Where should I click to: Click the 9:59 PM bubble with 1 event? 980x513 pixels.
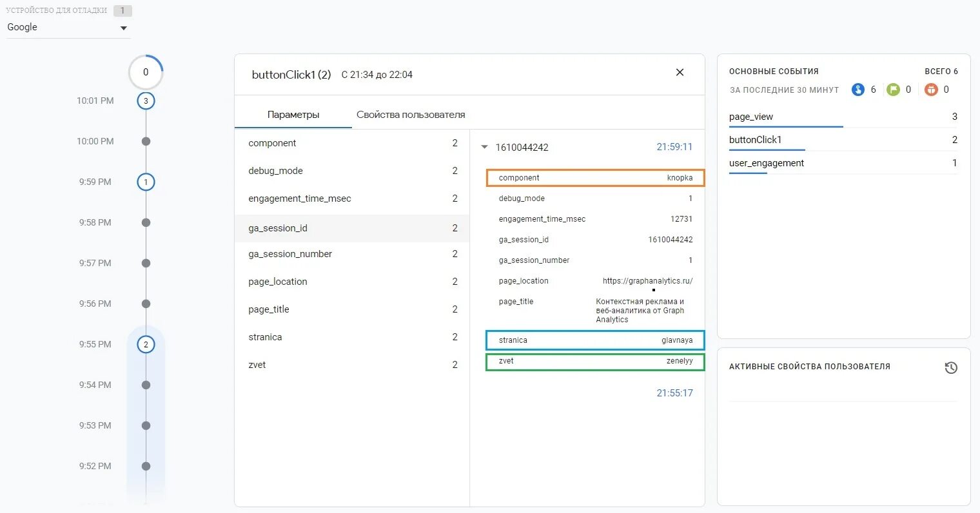click(146, 182)
